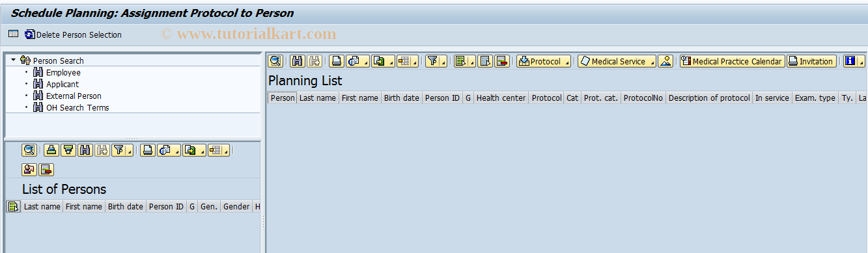Click Gender column header in List of Persons
The image size is (868, 253).
coord(236,207)
